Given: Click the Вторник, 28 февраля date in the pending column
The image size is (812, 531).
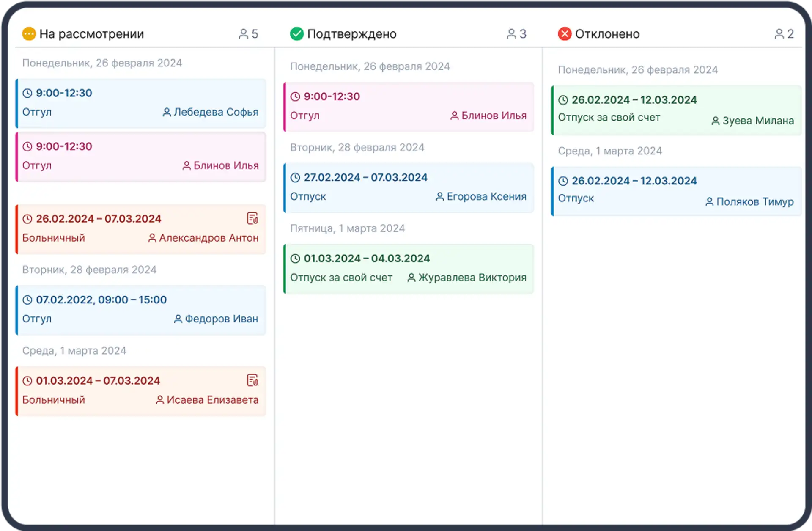Looking at the screenshot, I should pyautogui.click(x=89, y=270).
